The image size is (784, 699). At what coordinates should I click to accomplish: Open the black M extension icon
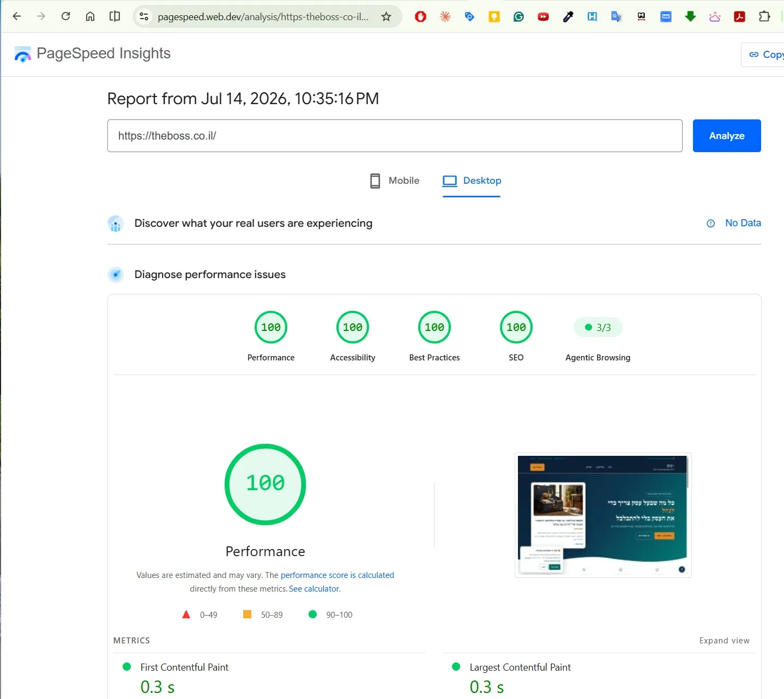pos(641,17)
